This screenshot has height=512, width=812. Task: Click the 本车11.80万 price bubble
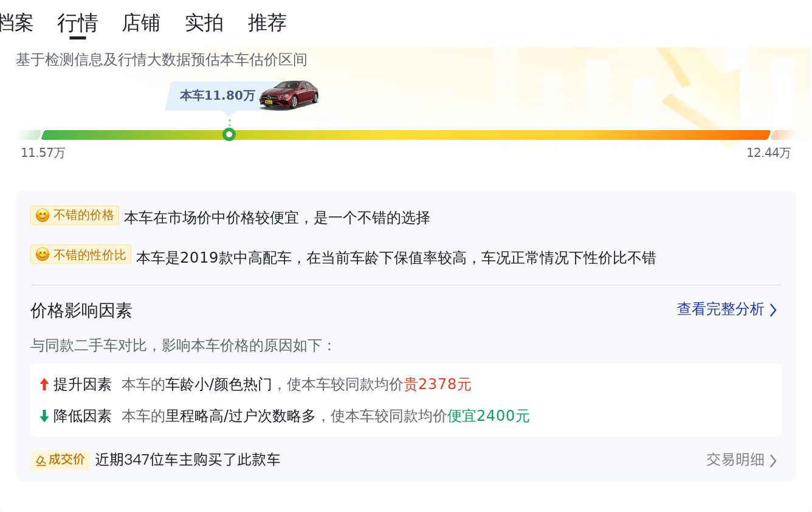point(217,95)
